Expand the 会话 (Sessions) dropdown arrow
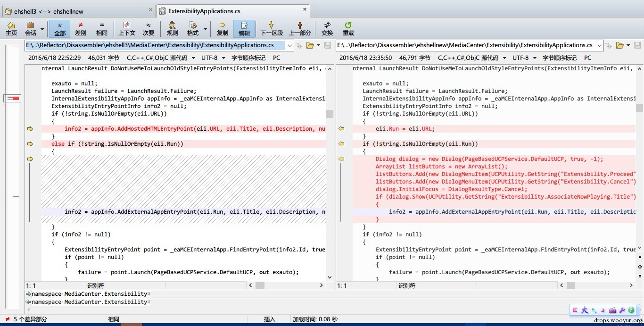Image resolution: width=644 pixels, height=326 pixels. pyautogui.click(x=42, y=29)
